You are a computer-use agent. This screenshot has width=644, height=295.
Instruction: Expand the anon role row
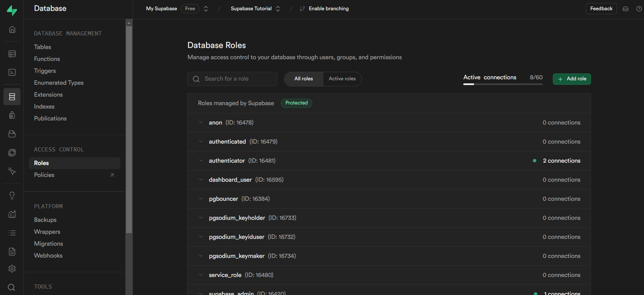pyautogui.click(x=389, y=122)
